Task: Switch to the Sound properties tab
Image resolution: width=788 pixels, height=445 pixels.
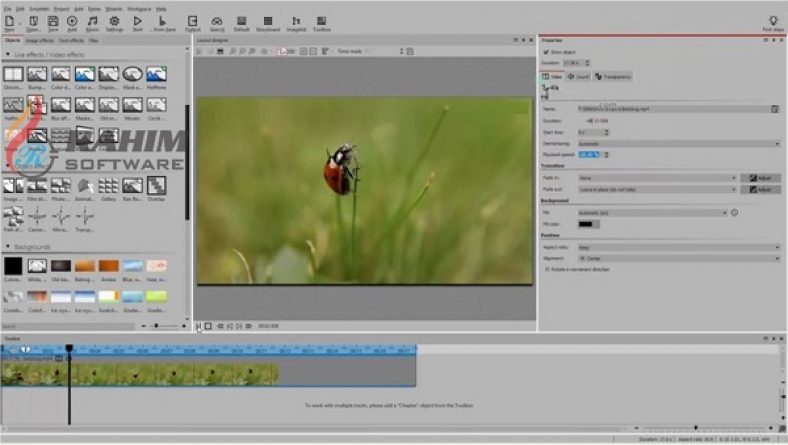Action: click(x=578, y=76)
